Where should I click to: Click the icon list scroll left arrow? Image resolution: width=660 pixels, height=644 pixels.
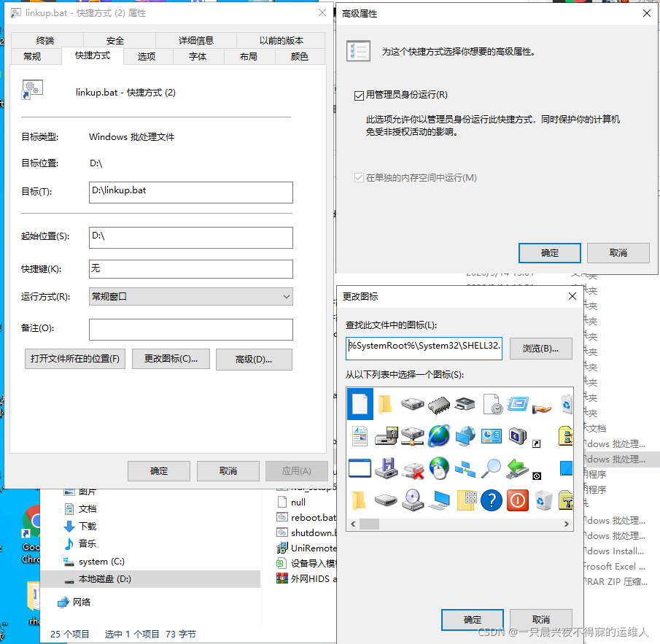pyautogui.click(x=353, y=524)
